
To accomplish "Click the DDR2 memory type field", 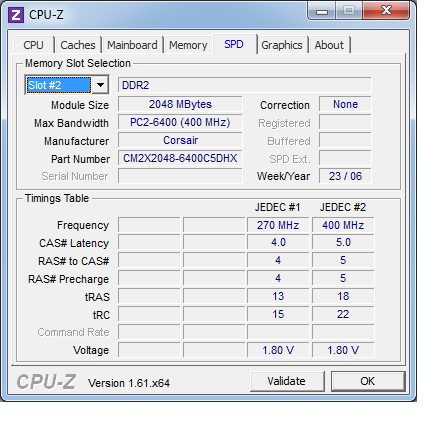I will pyautogui.click(x=244, y=85).
